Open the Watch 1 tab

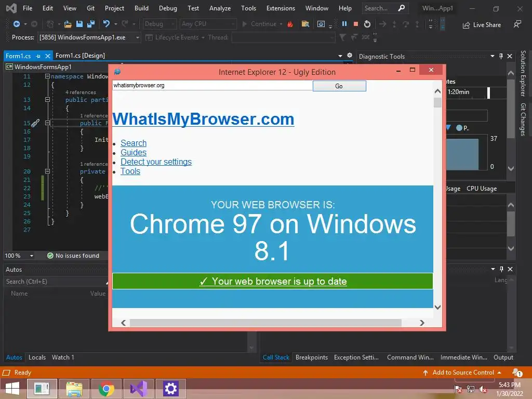[x=63, y=357]
